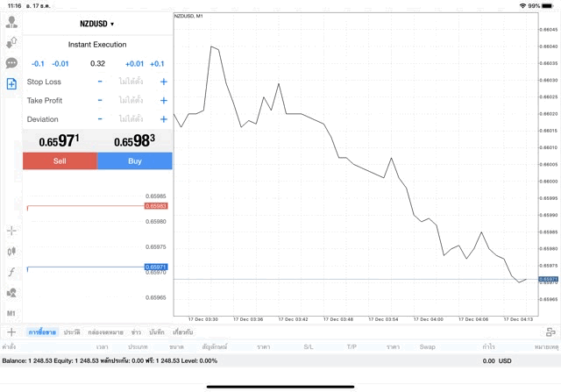
Task: Select the new order document icon
Action: pyautogui.click(x=11, y=84)
